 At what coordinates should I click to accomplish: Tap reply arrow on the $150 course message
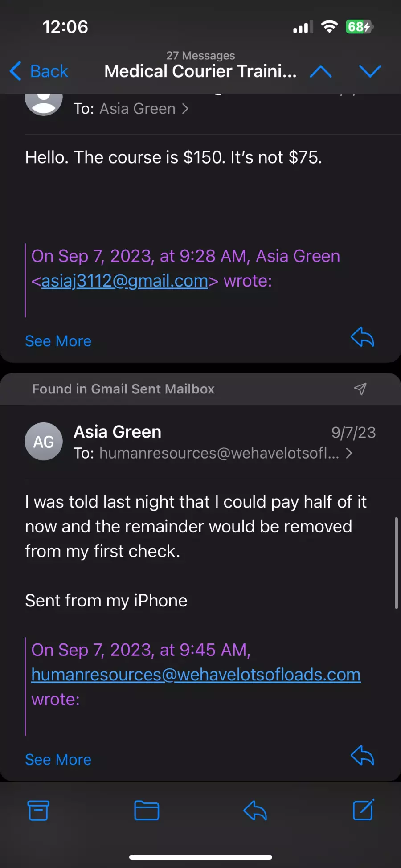[x=362, y=337]
